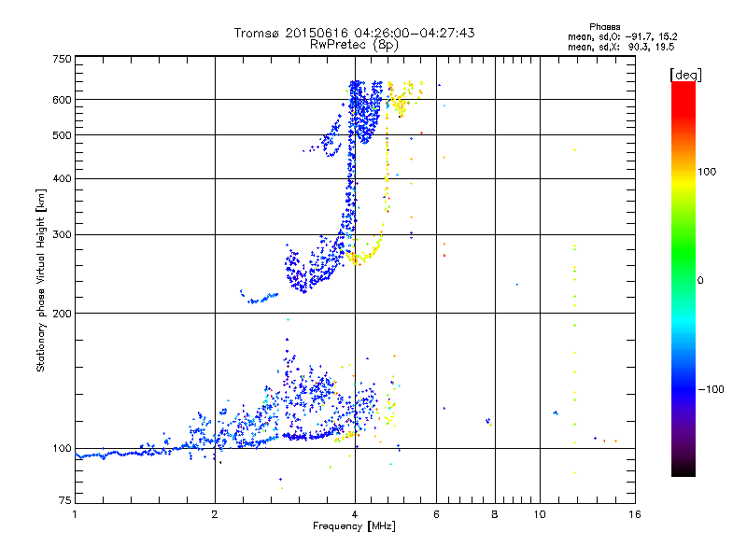The height and width of the screenshot is (560, 747).
Task: Click the x-axis tick label '4'
Action: 355,514
